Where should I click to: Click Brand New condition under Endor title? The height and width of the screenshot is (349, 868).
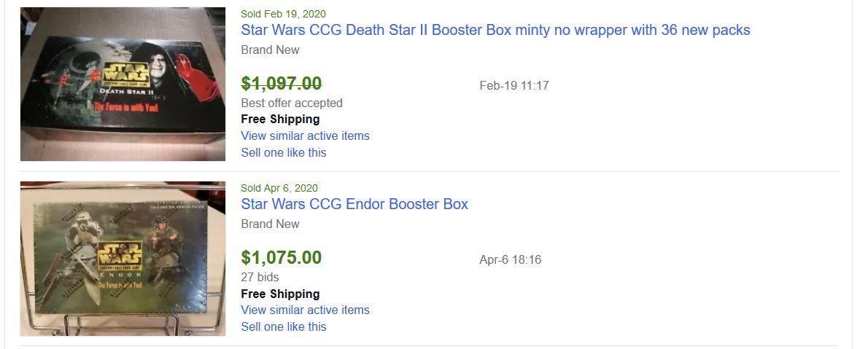[x=270, y=224]
